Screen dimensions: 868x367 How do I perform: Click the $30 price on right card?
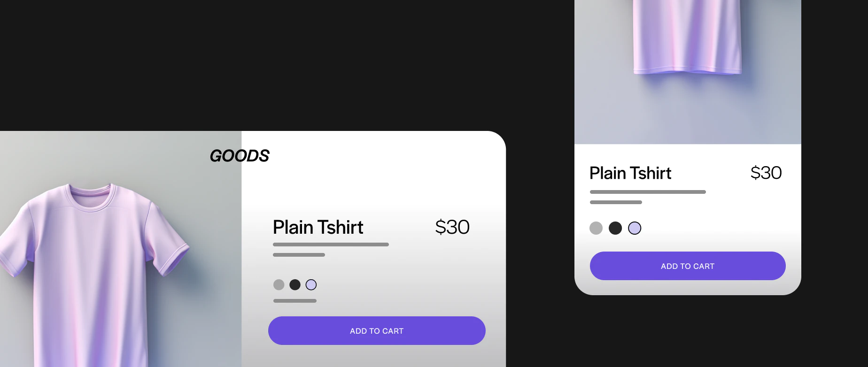point(767,173)
